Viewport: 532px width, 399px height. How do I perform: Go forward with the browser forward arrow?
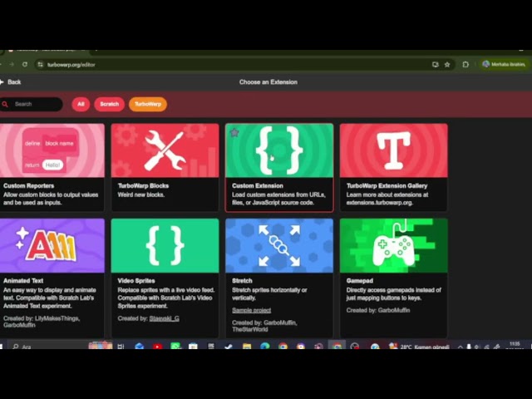click(x=12, y=65)
